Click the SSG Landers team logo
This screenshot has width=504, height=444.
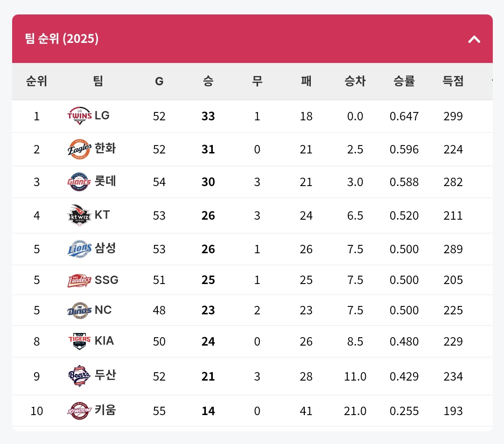click(x=79, y=280)
